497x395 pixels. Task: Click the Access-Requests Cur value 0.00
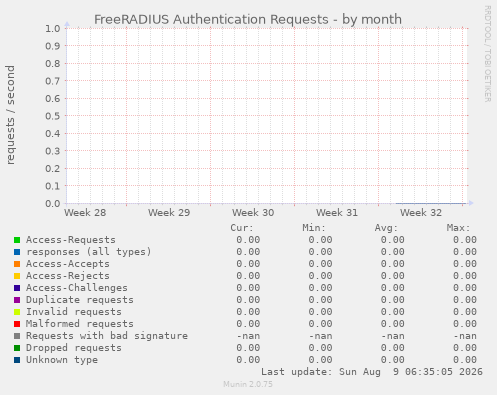pyautogui.click(x=248, y=240)
